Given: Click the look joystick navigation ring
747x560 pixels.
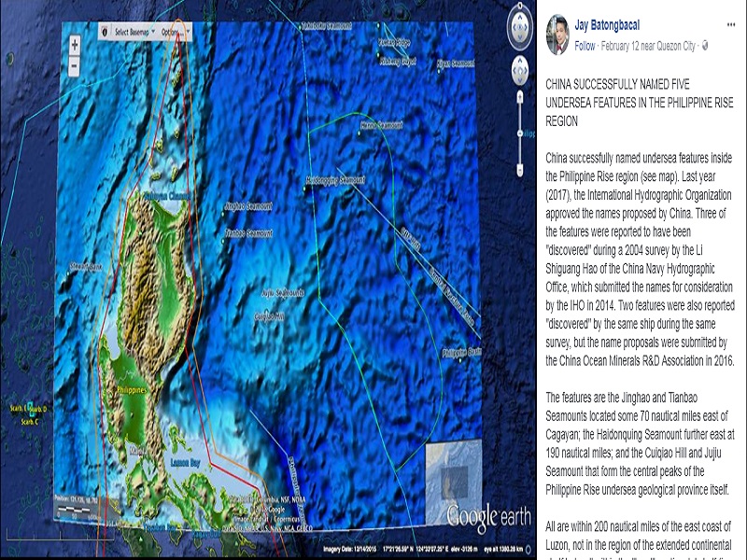Looking at the screenshot, I should pos(519,27).
